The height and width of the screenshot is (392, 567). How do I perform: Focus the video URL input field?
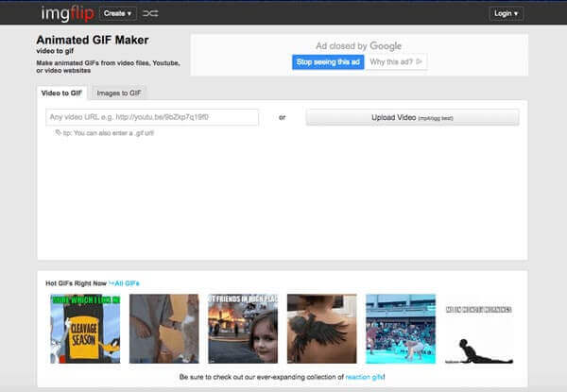click(152, 117)
